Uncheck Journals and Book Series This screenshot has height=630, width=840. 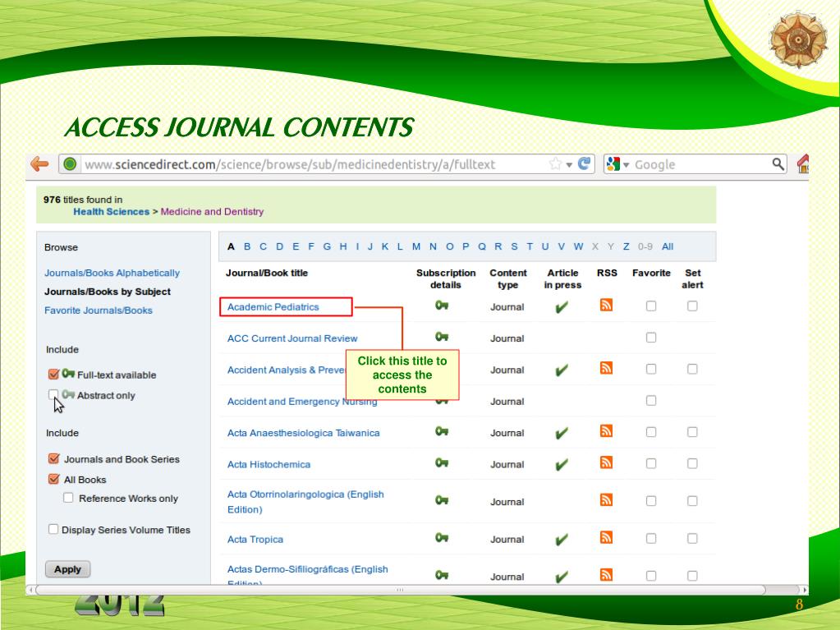[53, 458]
